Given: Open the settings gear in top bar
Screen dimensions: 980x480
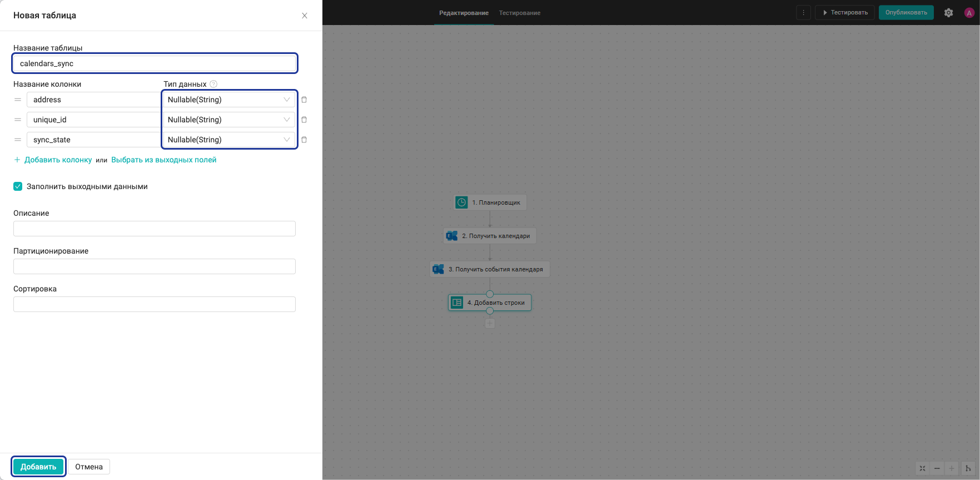Looking at the screenshot, I should [x=949, y=13].
